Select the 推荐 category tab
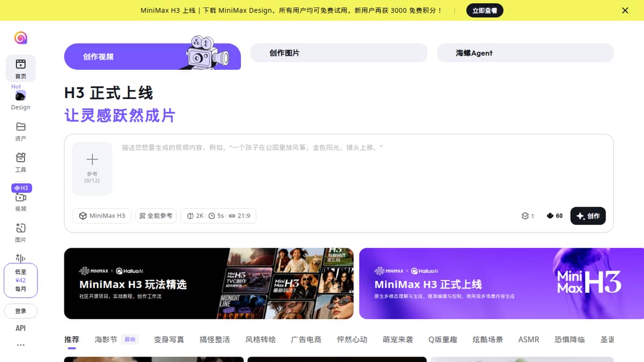 tap(71, 339)
